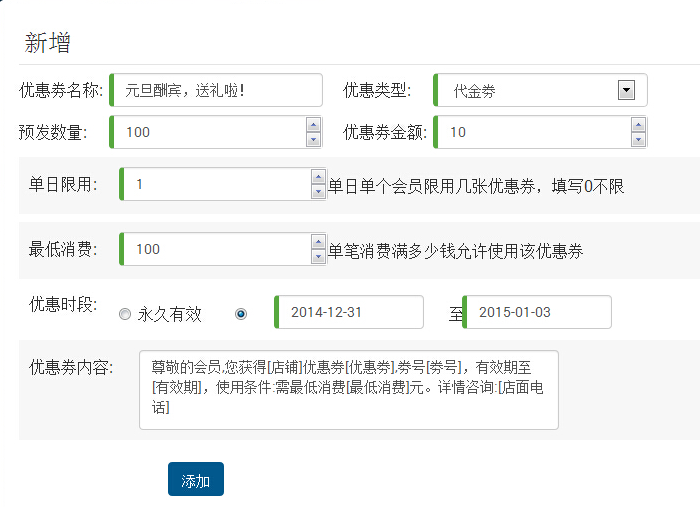This screenshot has height=507, width=700.
Task: Click the 优惠券名称 text field
Action: [216, 90]
